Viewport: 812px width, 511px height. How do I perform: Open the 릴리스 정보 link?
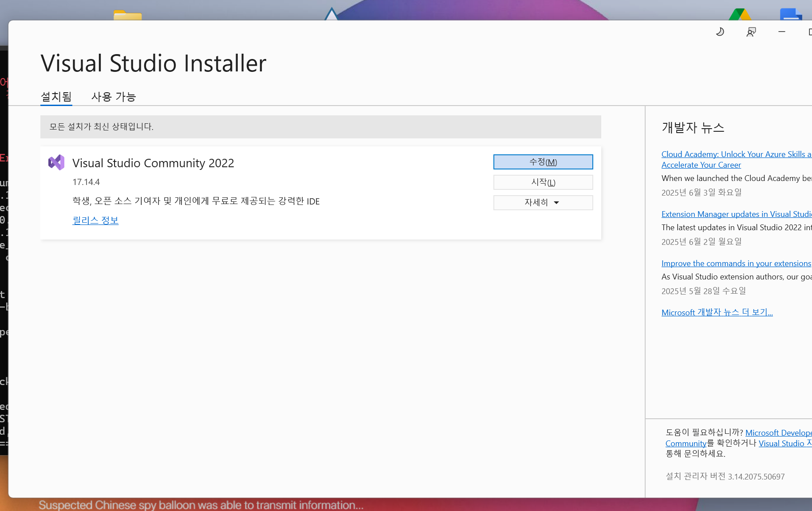(95, 220)
